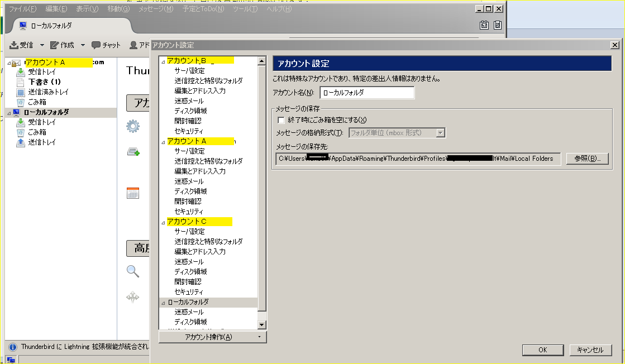
Task: Click the アカウント名 text field
Action: 366,93
